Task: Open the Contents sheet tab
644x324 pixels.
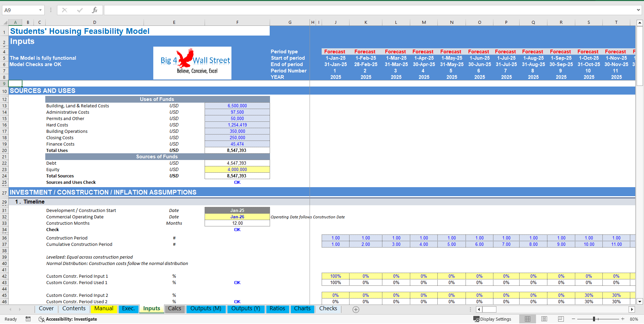Action: (74, 309)
